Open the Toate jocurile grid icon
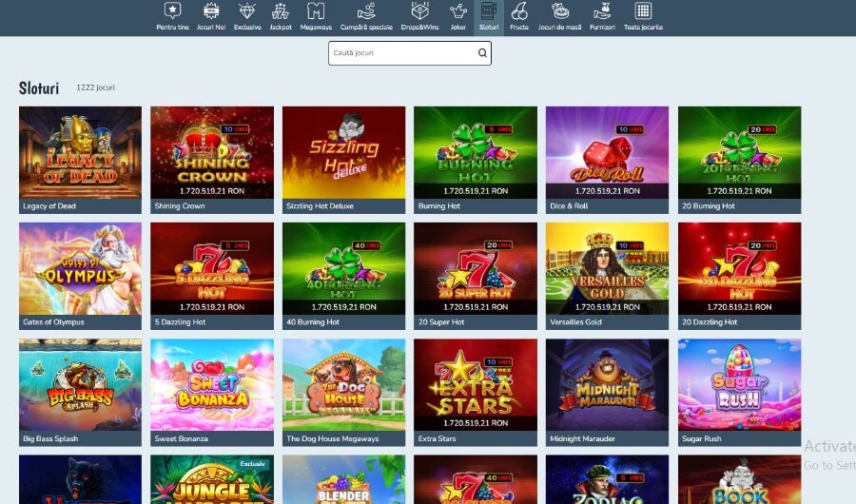This screenshot has height=504, width=856. click(x=643, y=10)
